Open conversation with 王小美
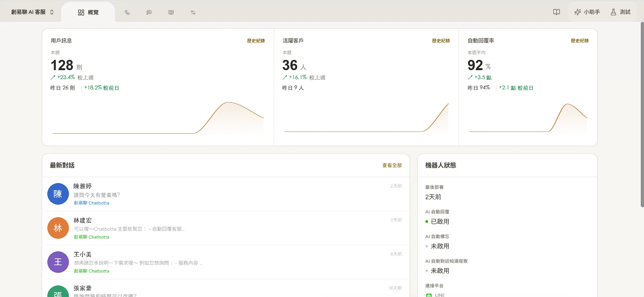The height and width of the screenshot is (297, 644). click(226, 262)
